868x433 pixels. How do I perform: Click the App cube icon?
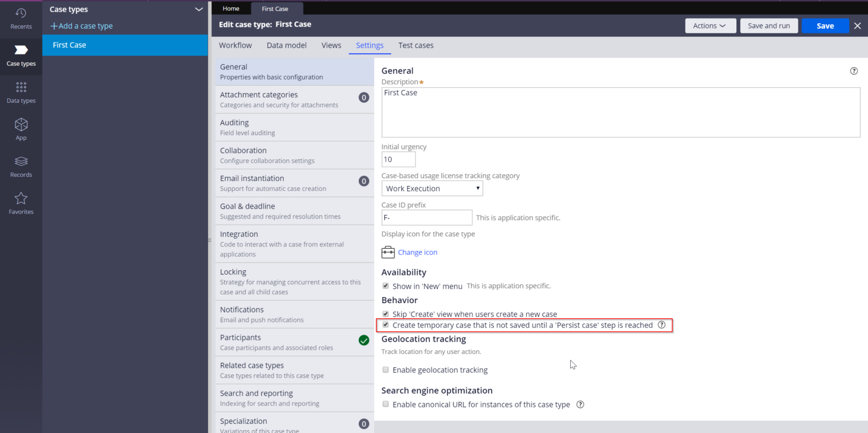(x=21, y=129)
